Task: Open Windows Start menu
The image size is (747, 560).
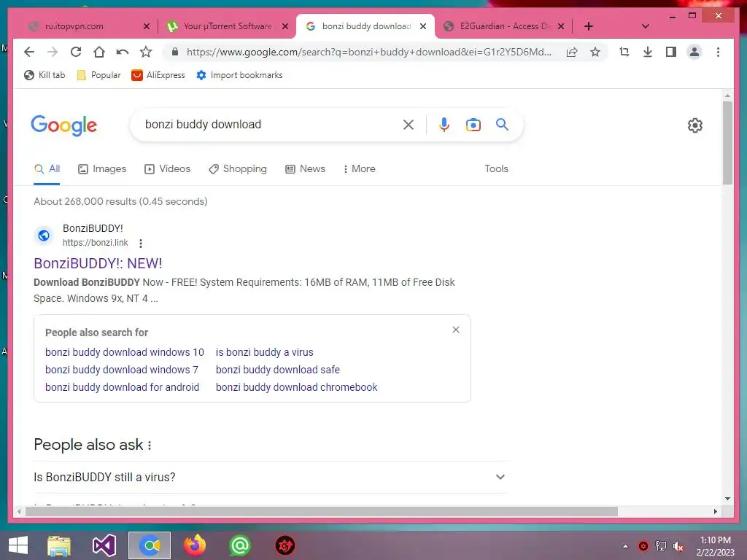Action: click(x=18, y=545)
